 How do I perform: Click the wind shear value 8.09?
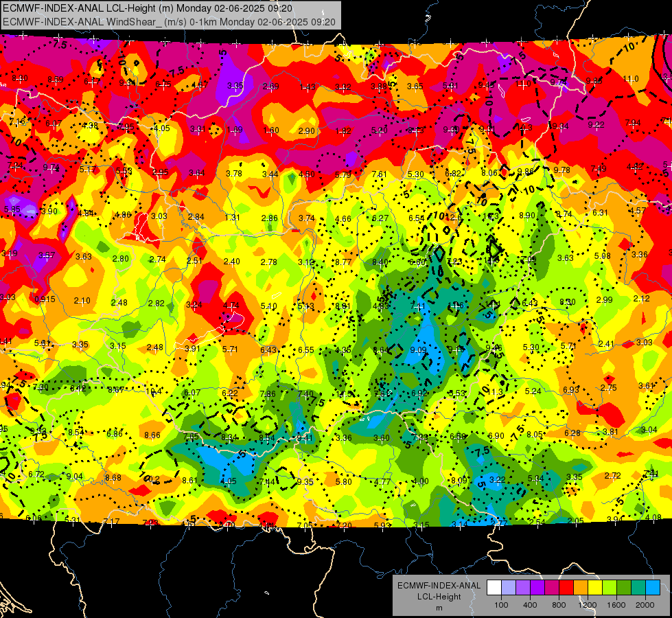[459, 481]
